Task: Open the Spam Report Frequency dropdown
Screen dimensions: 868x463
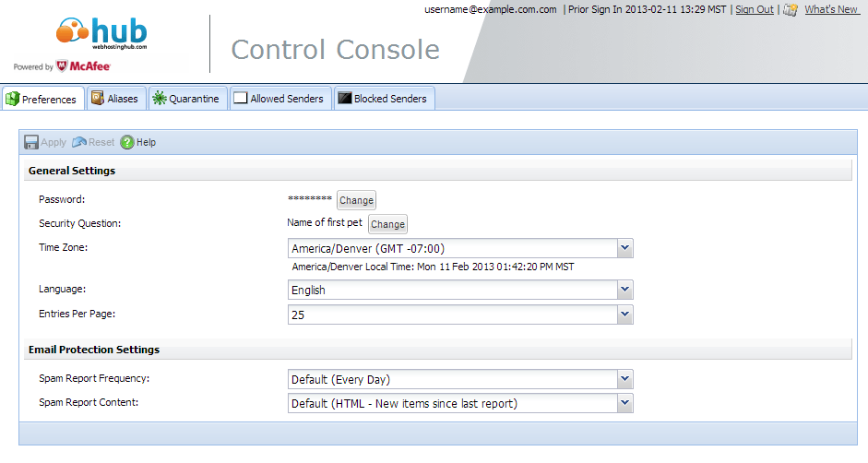Action: coord(624,379)
